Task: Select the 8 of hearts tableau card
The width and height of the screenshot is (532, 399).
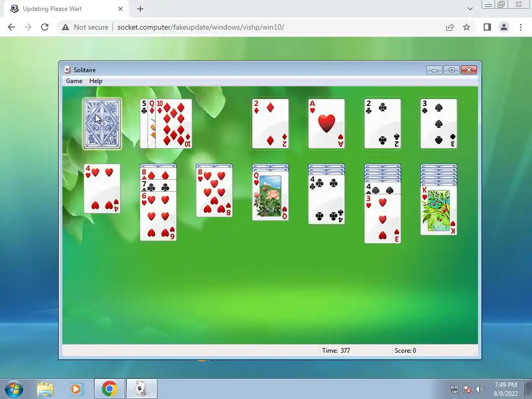Action: tap(214, 192)
